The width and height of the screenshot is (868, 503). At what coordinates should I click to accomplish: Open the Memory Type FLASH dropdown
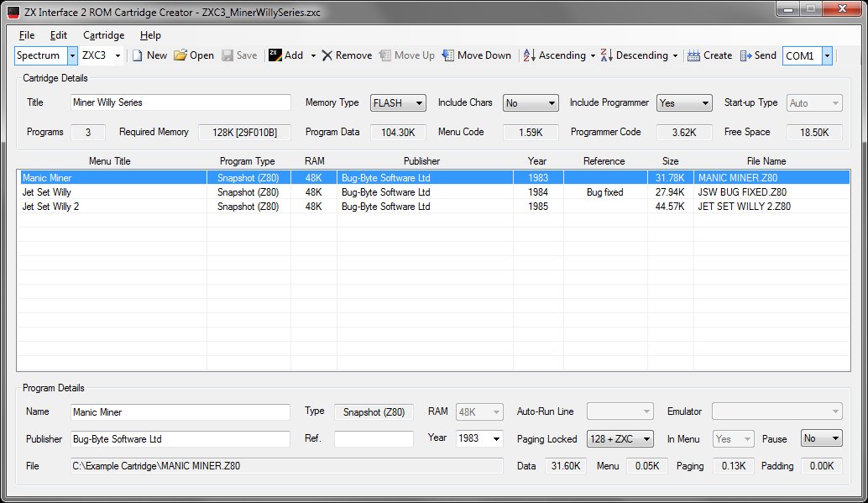(x=398, y=103)
